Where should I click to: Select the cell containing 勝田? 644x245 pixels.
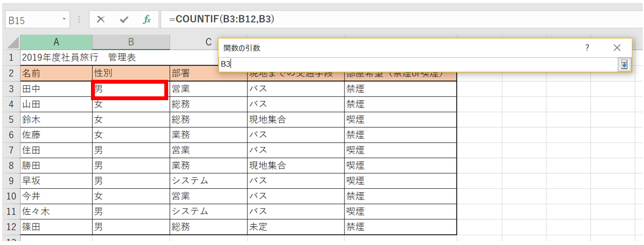pos(56,165)
